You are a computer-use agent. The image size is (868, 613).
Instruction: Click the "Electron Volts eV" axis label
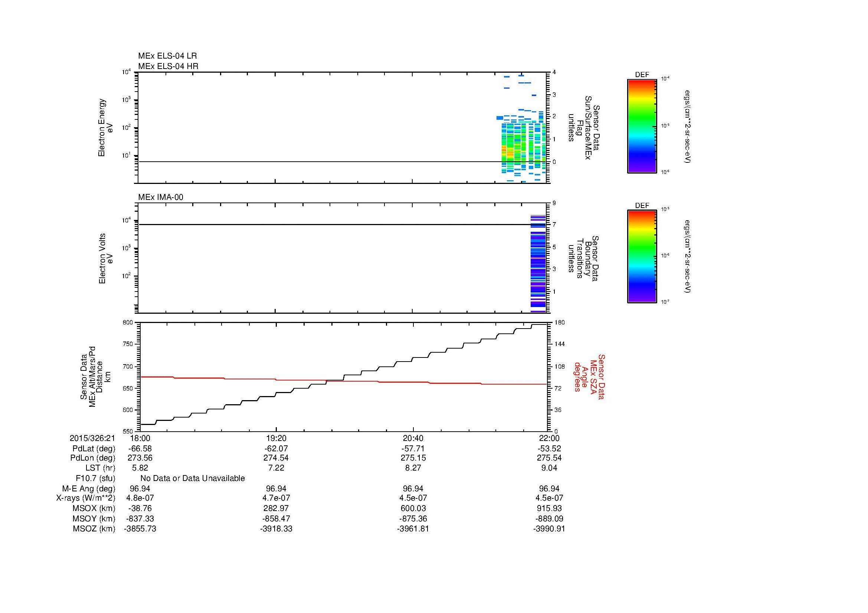[105, 259]
